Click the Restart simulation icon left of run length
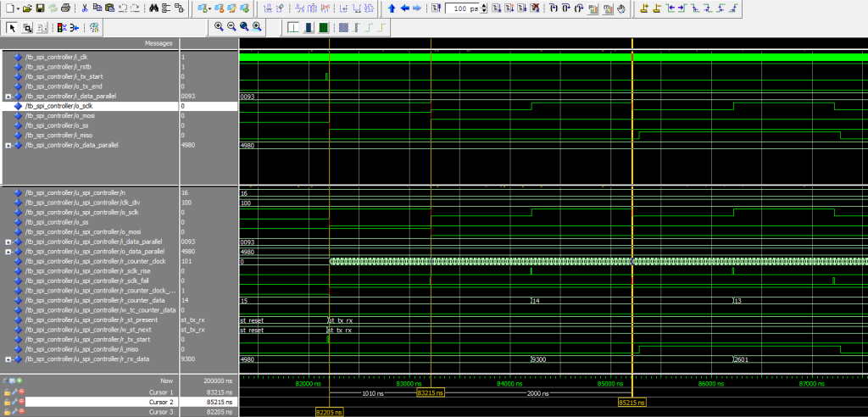Image resolution: width=868 pixels, height=417 pixels. (x=436, y=8)
